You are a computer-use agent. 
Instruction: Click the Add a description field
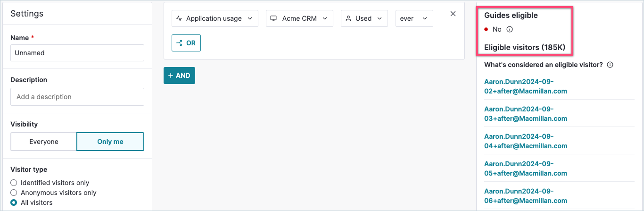77,97
